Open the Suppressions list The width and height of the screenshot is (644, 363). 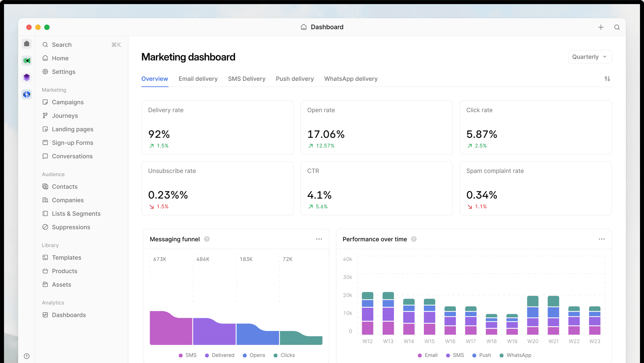click(x=71, y=227)
